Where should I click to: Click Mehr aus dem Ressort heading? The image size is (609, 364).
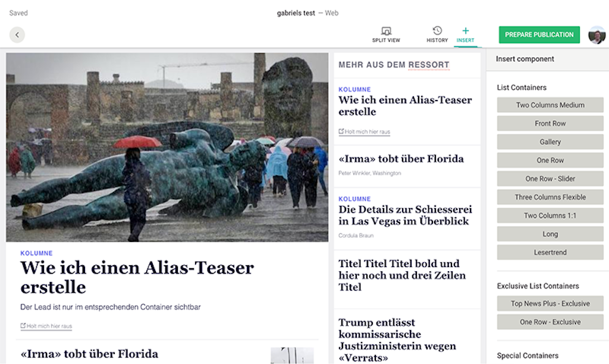tap(394, 65)
